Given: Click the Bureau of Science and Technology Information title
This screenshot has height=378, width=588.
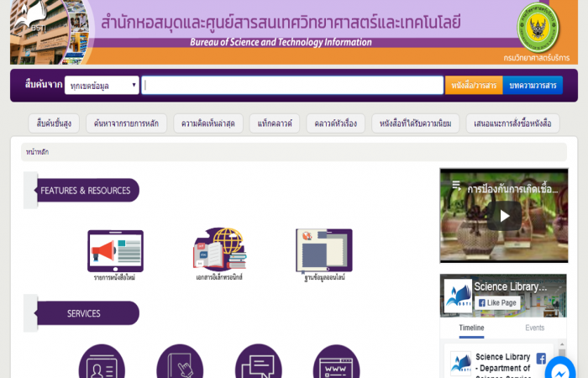Looking at the screenshot, I should pos(281,42).
